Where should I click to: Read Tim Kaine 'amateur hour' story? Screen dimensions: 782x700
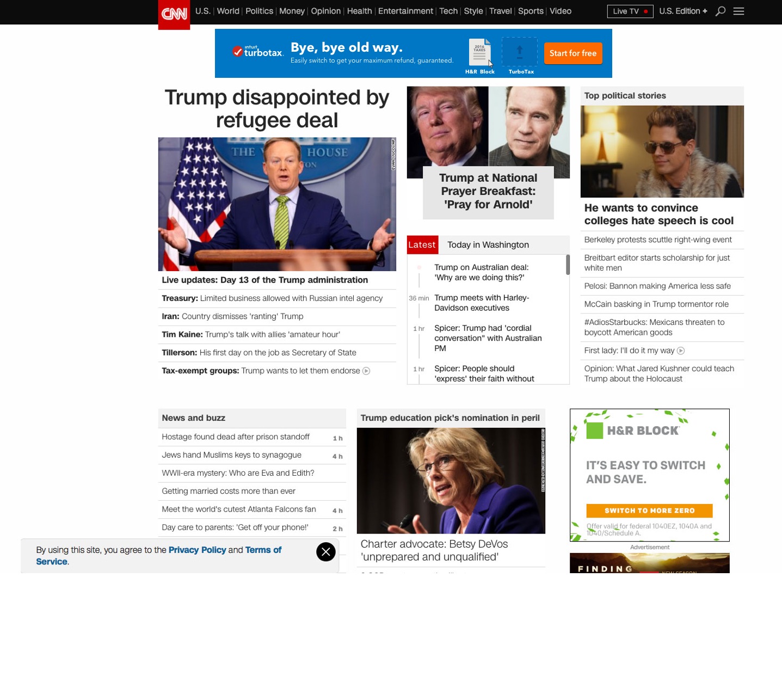pyautogui.click(x=251, y=335)
